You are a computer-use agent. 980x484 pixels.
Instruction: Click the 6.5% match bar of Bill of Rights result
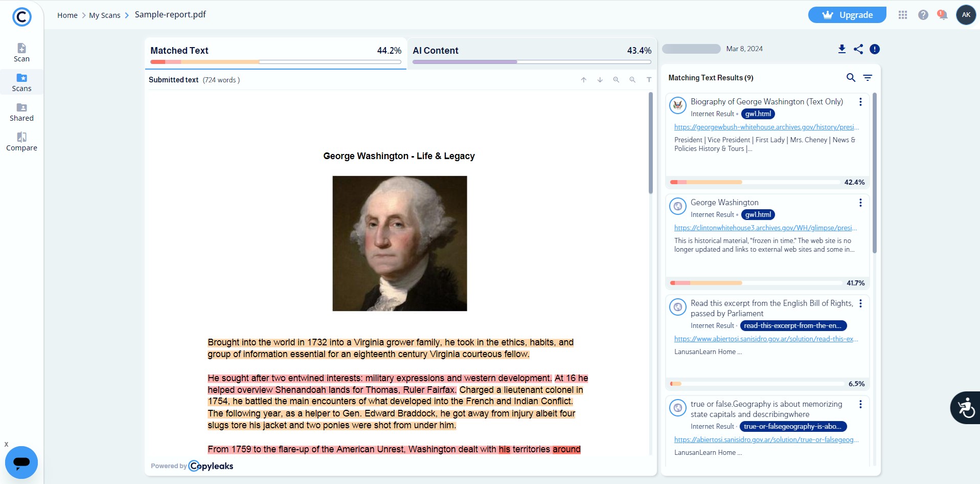click(757, 384)
